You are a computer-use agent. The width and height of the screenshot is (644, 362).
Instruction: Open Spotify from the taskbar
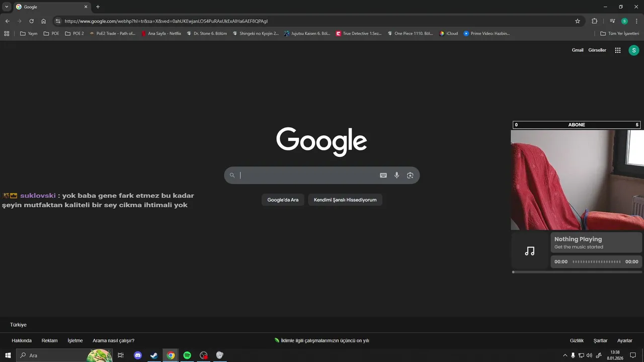tap(187, 355)
